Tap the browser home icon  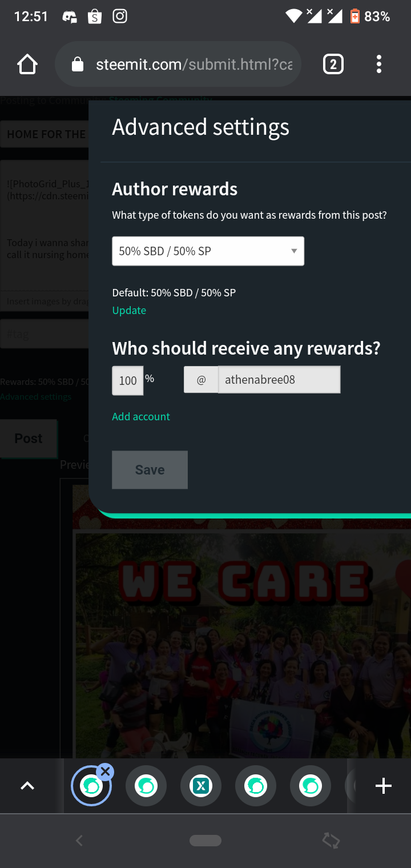pos(27,65)
